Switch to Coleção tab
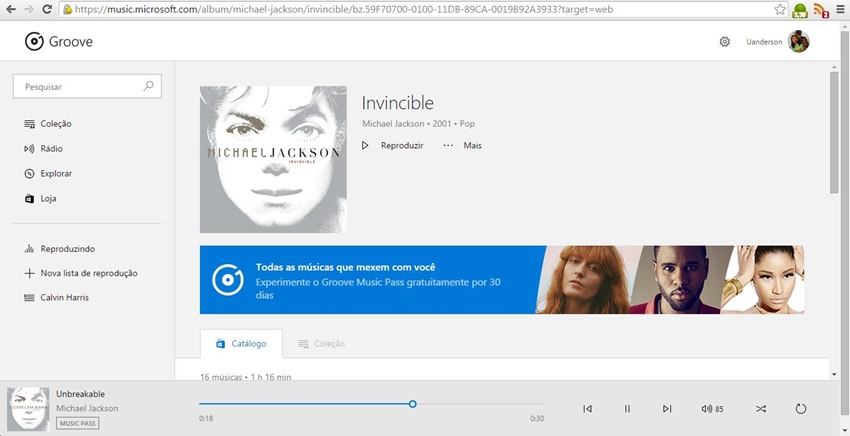This screenshot has width=850, height=436. 321,344
